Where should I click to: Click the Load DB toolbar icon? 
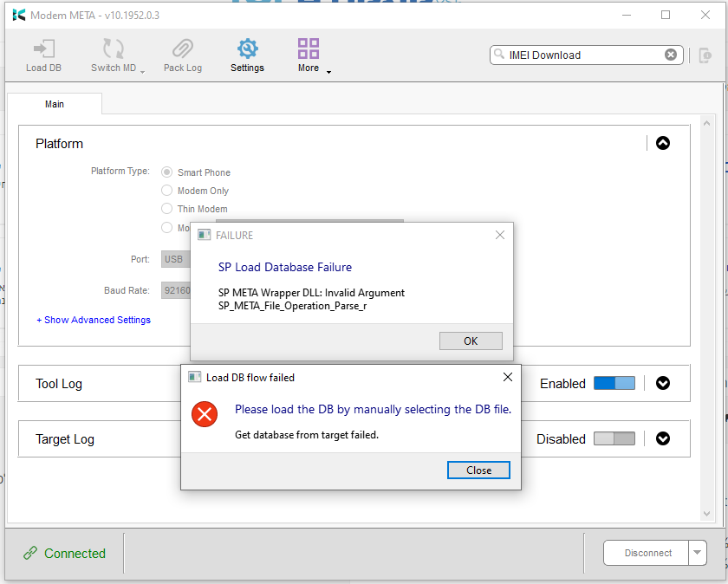43,49
